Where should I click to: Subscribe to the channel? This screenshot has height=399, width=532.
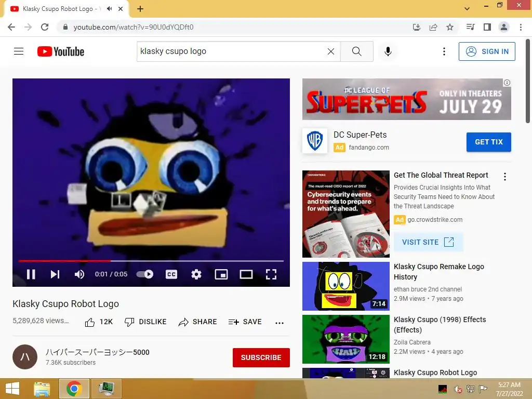point(261,357)
